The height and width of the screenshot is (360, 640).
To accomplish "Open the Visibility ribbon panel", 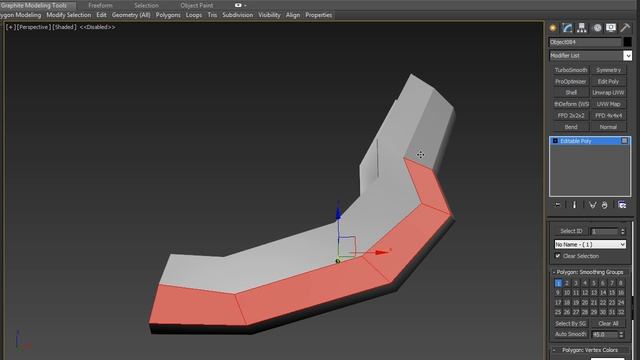I will 269,15.
